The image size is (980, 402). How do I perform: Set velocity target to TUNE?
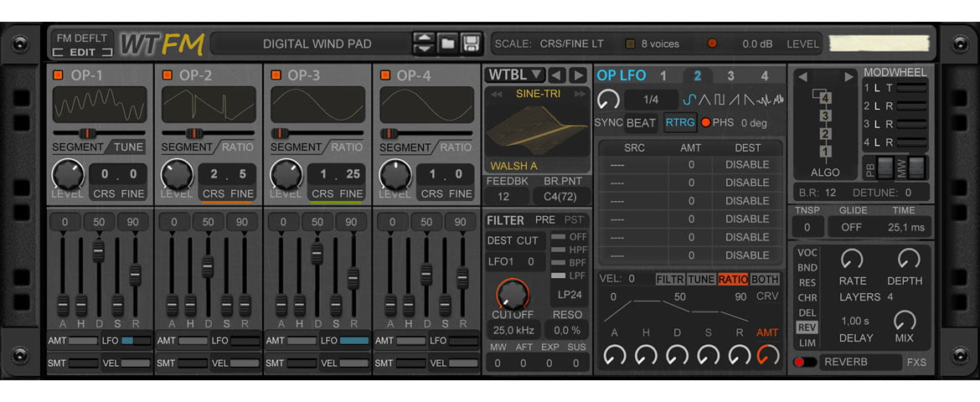(701, 280)
